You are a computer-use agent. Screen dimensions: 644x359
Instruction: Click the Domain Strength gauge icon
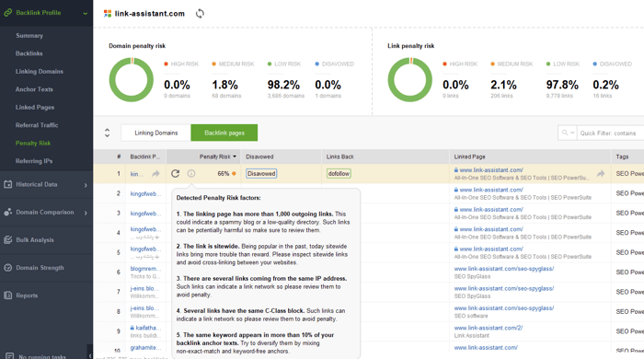click(x=7, y=268)
